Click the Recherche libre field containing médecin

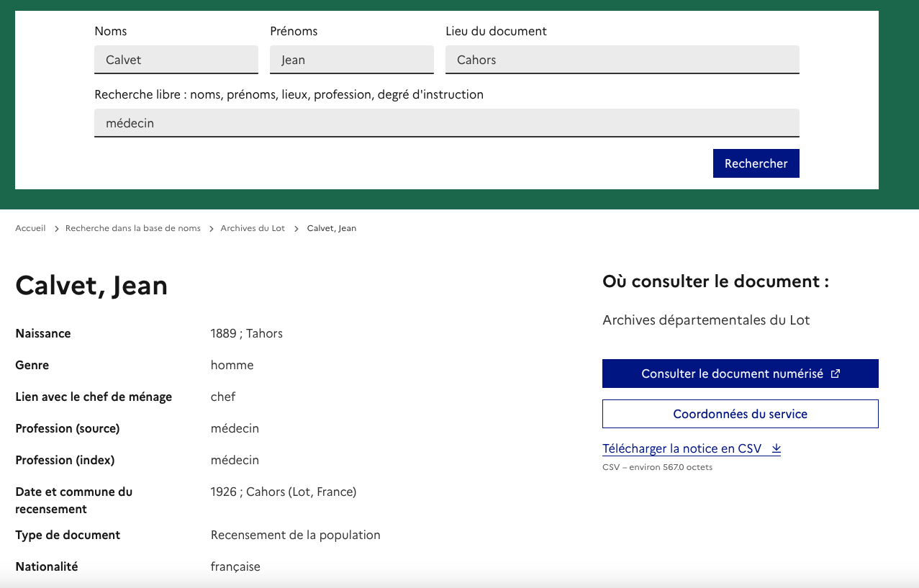[x=446, y=123]
